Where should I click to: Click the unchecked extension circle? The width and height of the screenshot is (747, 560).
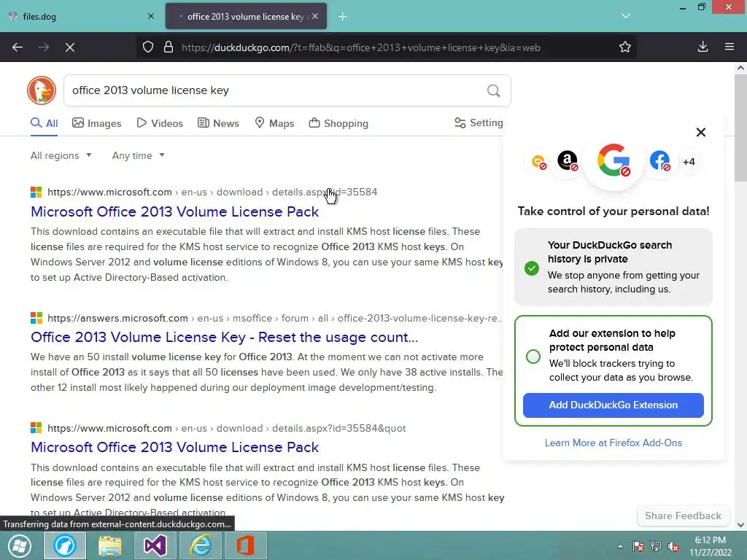click(x=533, y=356)
